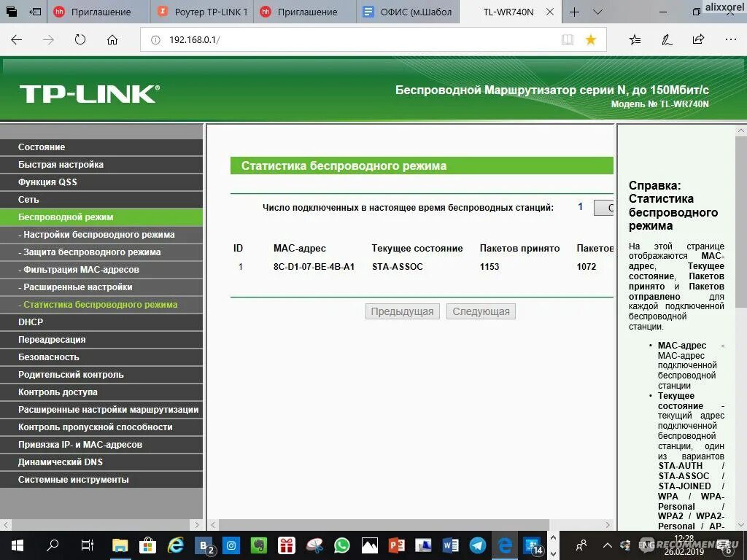Viewport: 747px width, 560px height.
Task: Open PowerPoint from the taskbar
Action: 396,545
